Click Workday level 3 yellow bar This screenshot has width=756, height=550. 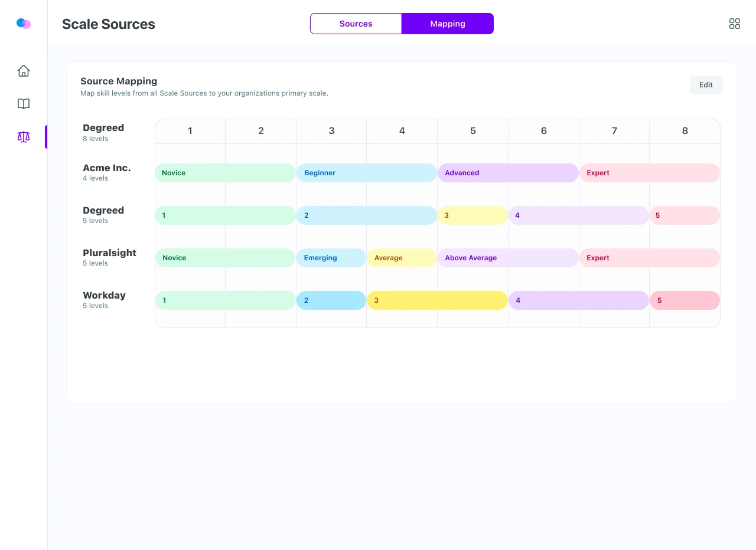point(437,300)
